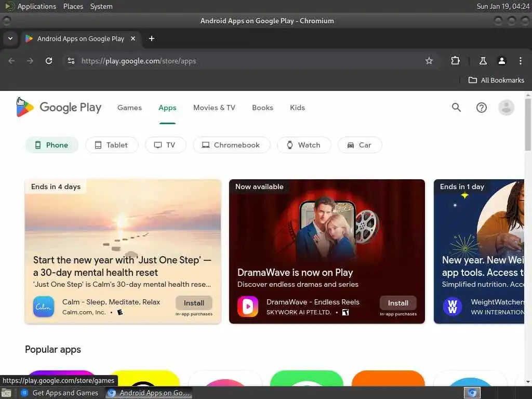Switch to the Kids section
Image resolution: width=532 pixels, height=399 pixels.
tap(298, 108)
